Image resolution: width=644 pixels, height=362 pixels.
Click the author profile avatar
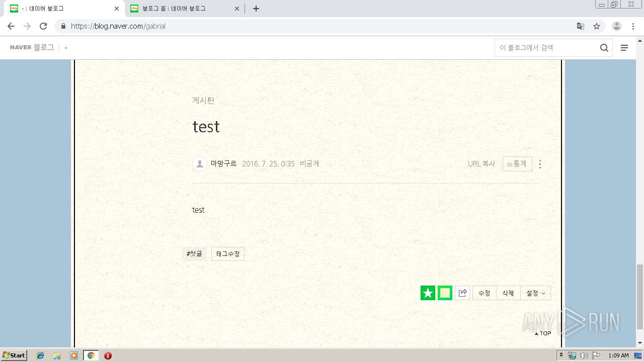point(200,164)
